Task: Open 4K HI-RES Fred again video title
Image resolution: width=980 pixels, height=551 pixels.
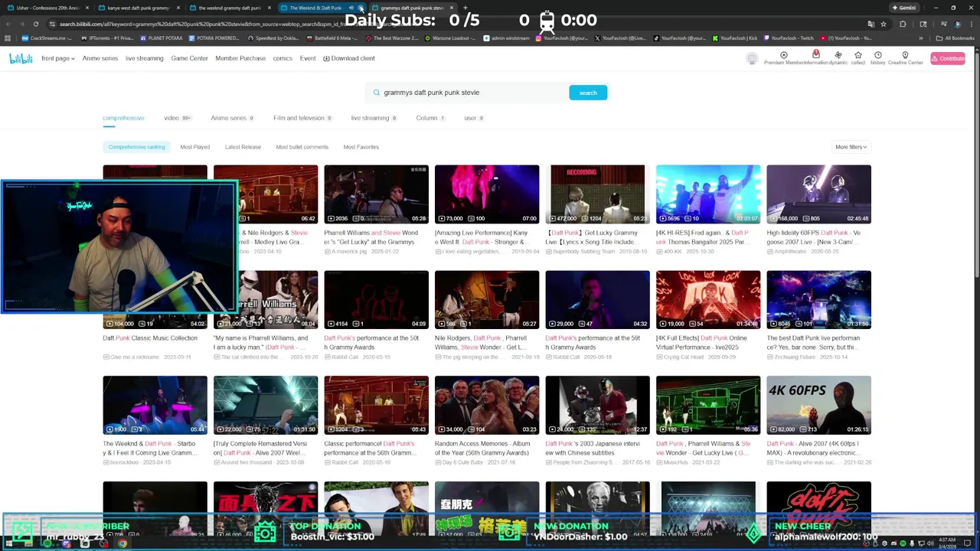Action: tap(703, 237)
